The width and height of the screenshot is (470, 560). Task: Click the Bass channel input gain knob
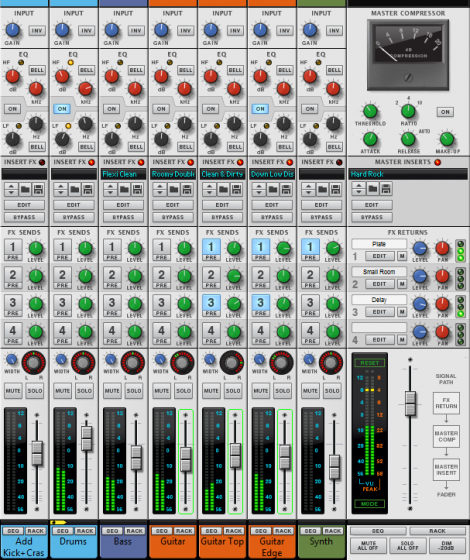tap(112, 30)
